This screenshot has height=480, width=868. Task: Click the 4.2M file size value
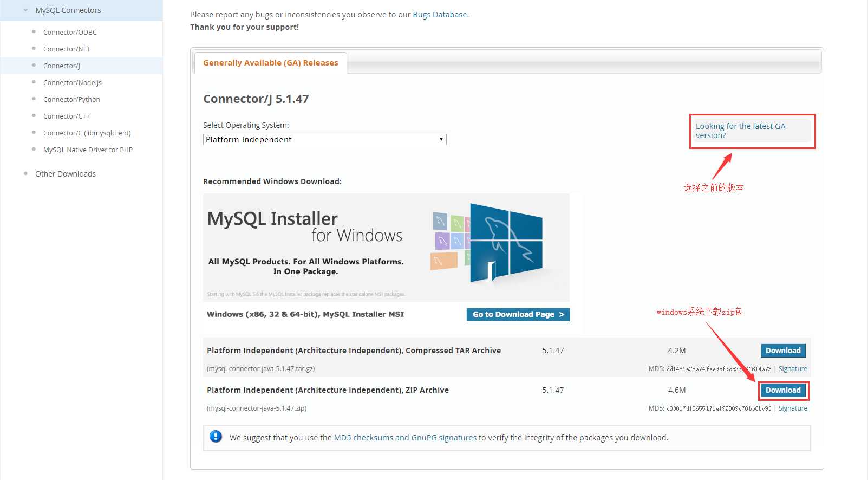[677, 351]
